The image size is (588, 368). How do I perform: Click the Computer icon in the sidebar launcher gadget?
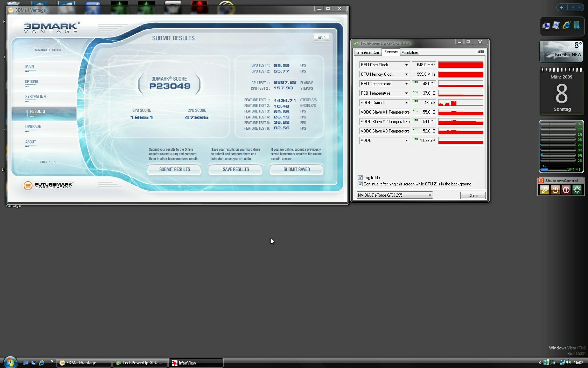[x=546, y=26]
